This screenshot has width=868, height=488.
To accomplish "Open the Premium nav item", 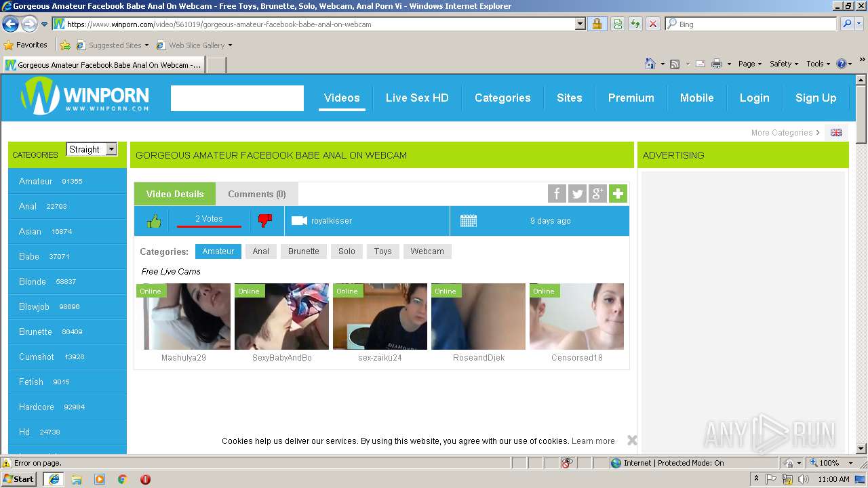I will point(631,98).
